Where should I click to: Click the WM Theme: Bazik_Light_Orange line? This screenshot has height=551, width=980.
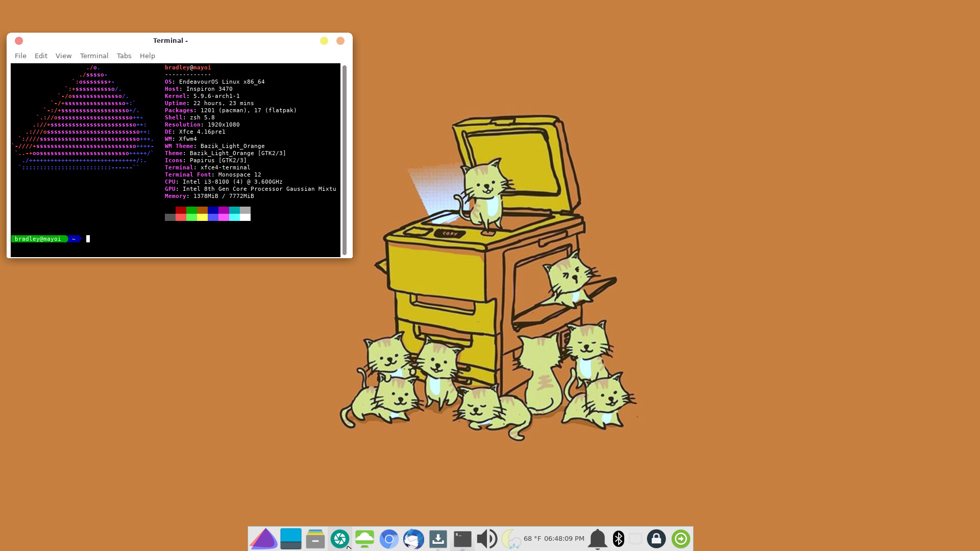pos(215,146)
